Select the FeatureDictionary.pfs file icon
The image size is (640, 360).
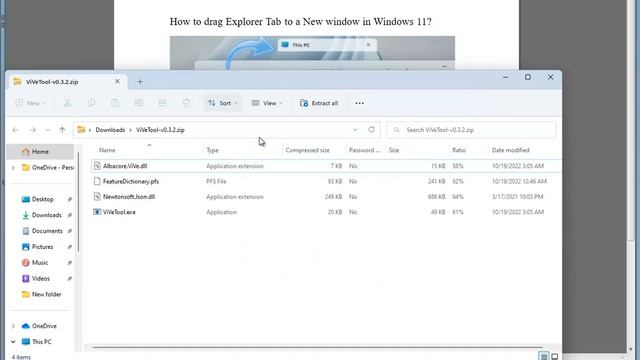97,181
